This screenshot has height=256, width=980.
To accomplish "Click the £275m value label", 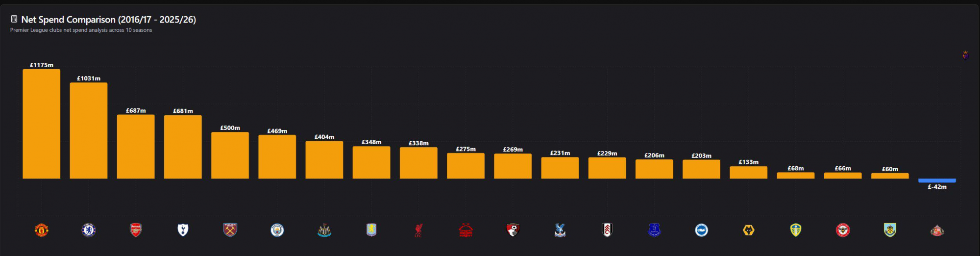I will click(x=465, y=149).
